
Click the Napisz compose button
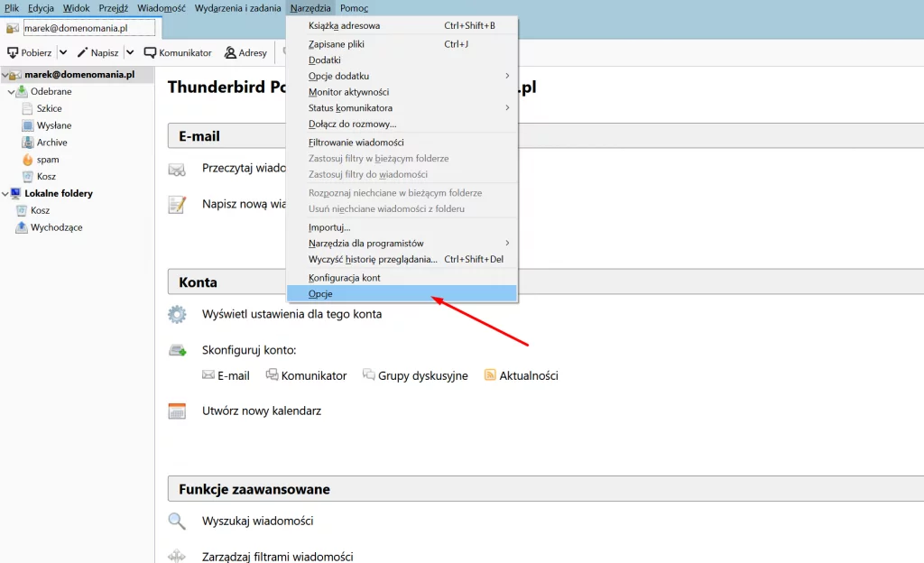(97, 52)
